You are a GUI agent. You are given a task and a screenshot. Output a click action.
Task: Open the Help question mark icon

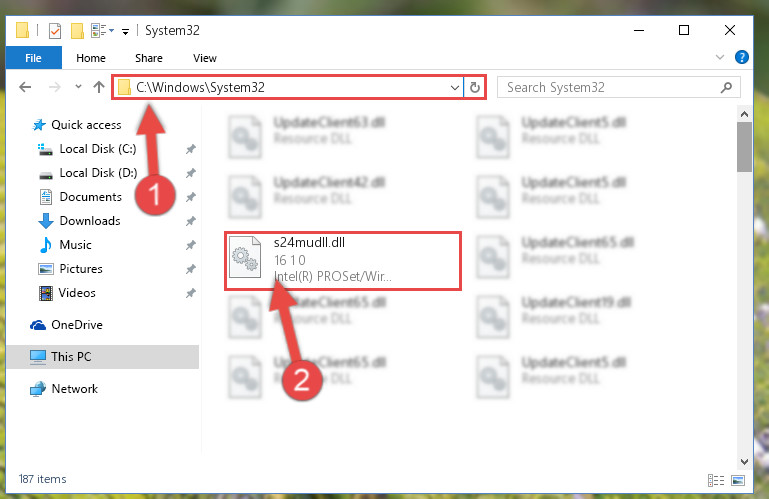click(742, 57)
